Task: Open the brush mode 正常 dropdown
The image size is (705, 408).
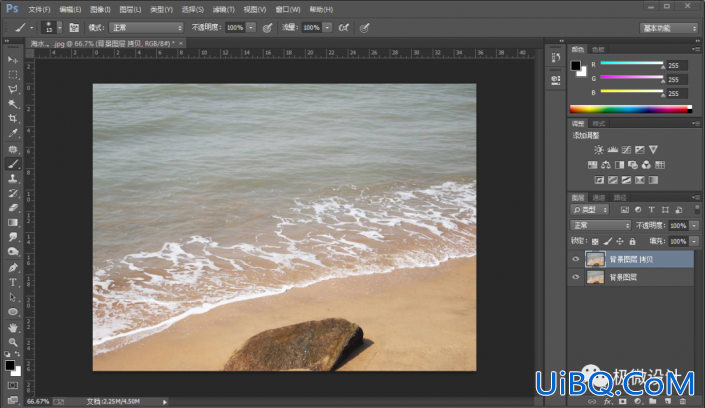Action: [x=146, y=28]
